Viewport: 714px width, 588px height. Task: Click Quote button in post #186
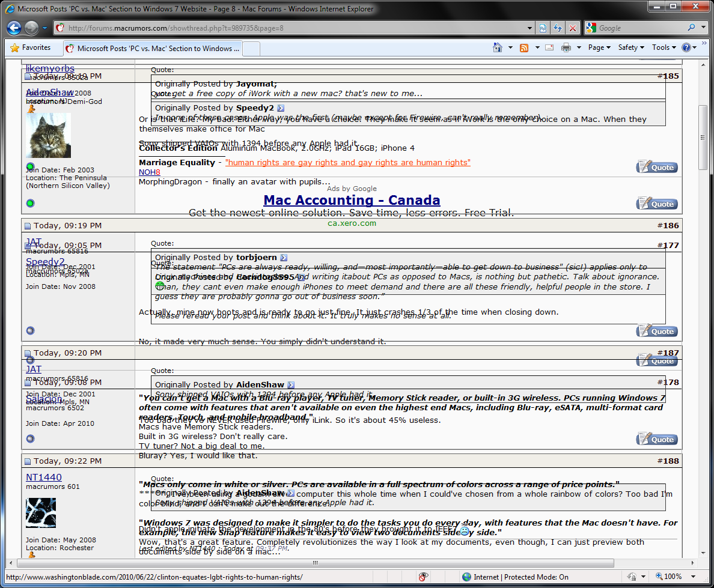click(x=657, y=331)
